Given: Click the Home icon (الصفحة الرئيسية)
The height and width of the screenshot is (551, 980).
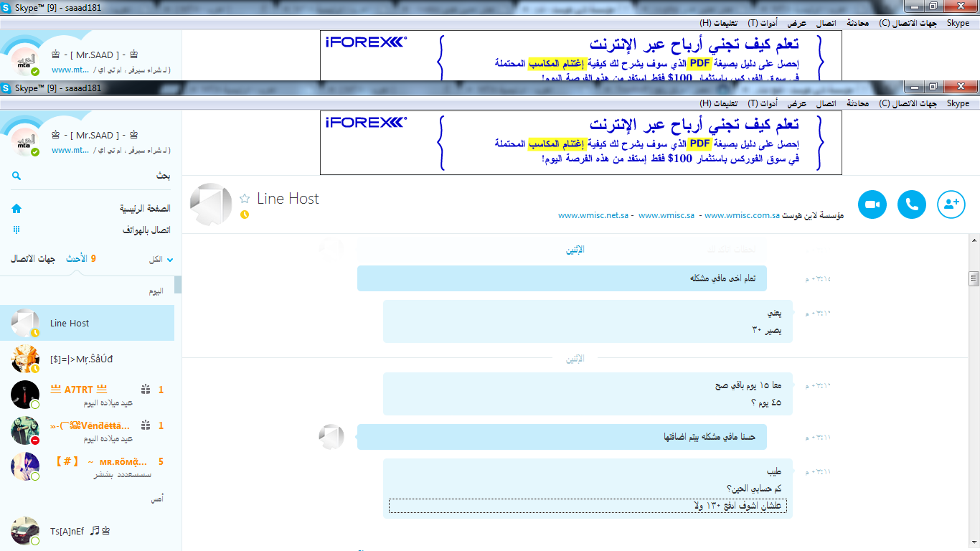Looking at the screenshot, I should pyautogui.click(x=17, y=209).
